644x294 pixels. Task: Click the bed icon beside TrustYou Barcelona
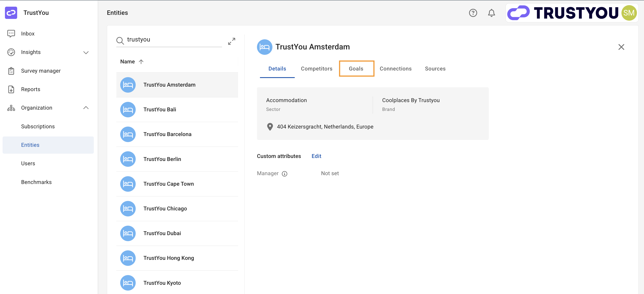(x=128, y=134)
